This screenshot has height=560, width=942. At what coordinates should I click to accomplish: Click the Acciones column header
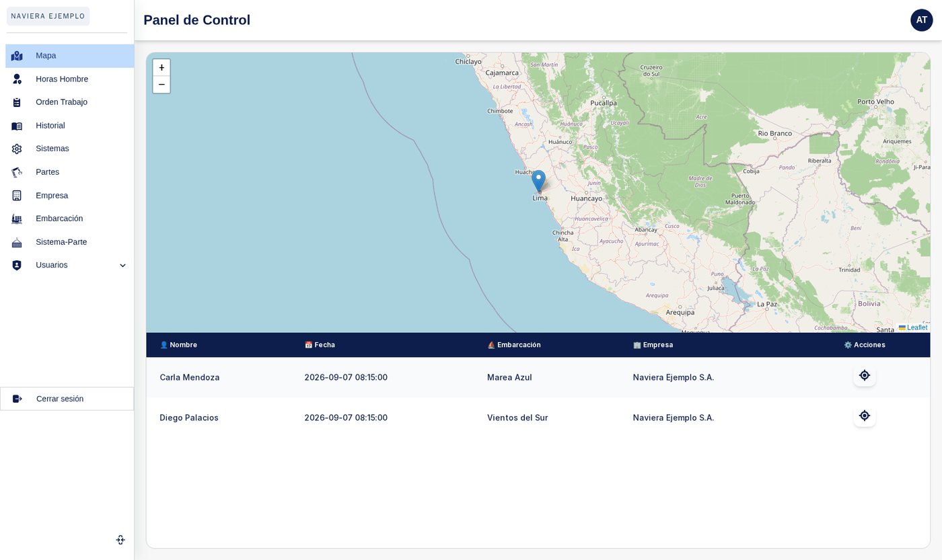[x=865, y=345]
